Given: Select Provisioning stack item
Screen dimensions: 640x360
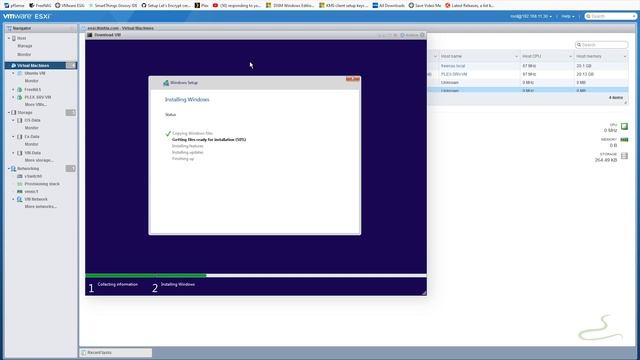Looking at the screenshot, I should click(x=42, y=184).
